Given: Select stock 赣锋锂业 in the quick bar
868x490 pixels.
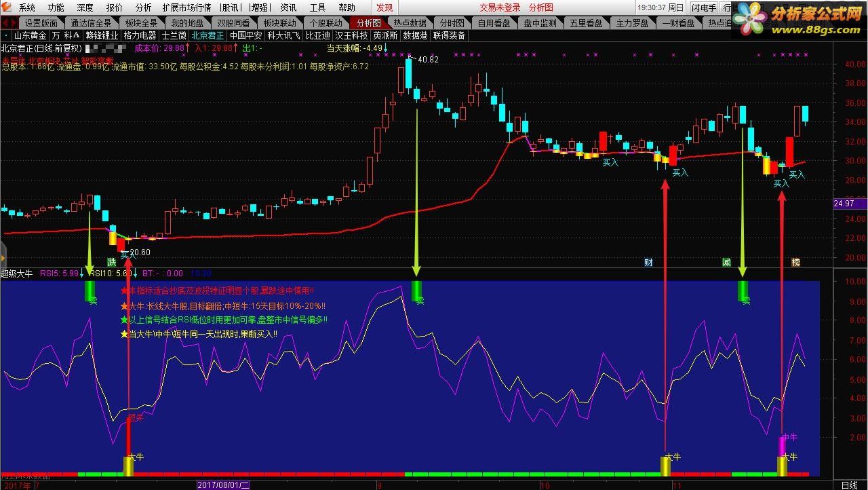Looking at the screenshot, I should pyautogui.click(x=102, y=35).
